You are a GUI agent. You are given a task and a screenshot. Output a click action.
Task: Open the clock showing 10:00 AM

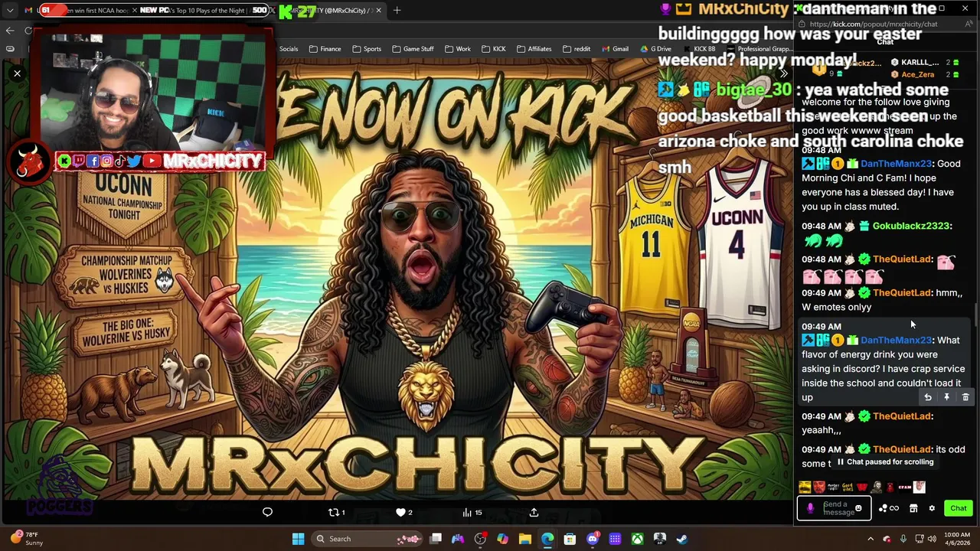tap(956, 539)
